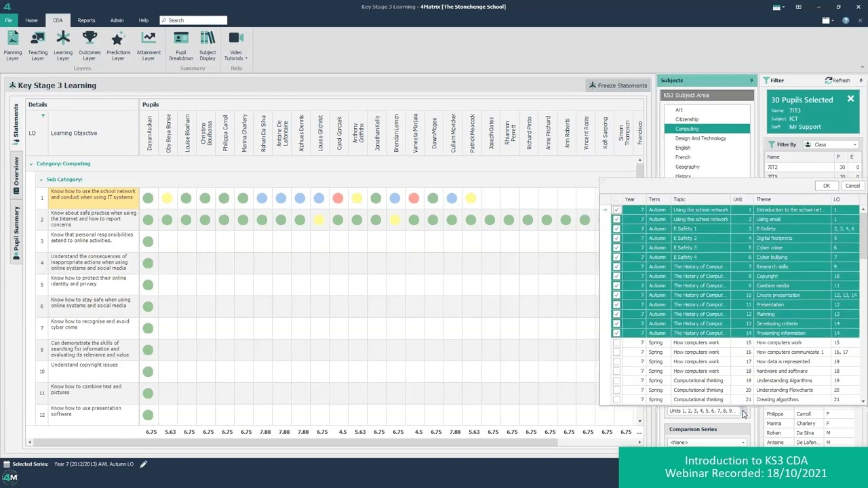Select Design And Technology subject
Image resolution: width=868 pixels, height=488 pixels.
[x=701, y=138]
